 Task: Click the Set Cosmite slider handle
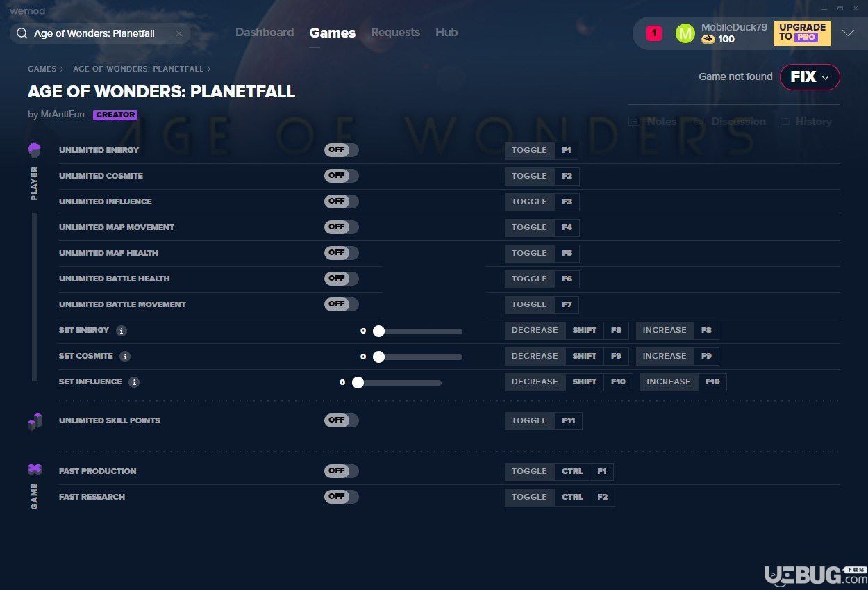click(x=378, y=357)
